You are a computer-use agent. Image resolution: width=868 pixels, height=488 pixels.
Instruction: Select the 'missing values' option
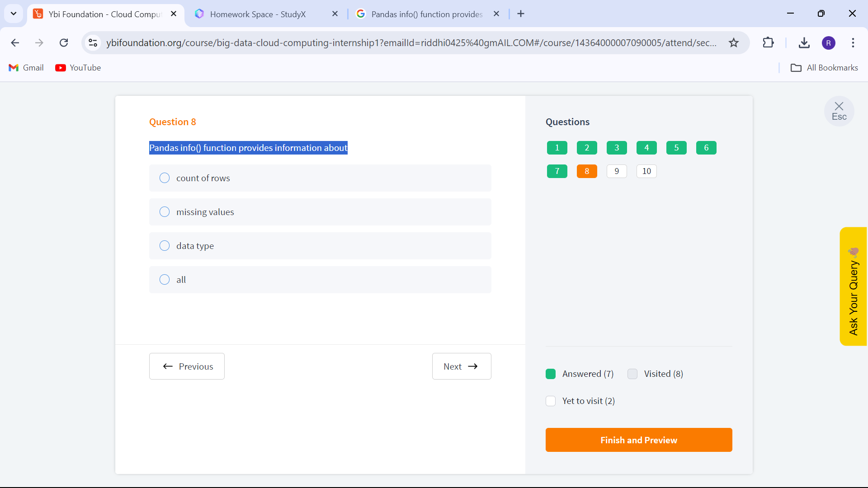[320, 212]
